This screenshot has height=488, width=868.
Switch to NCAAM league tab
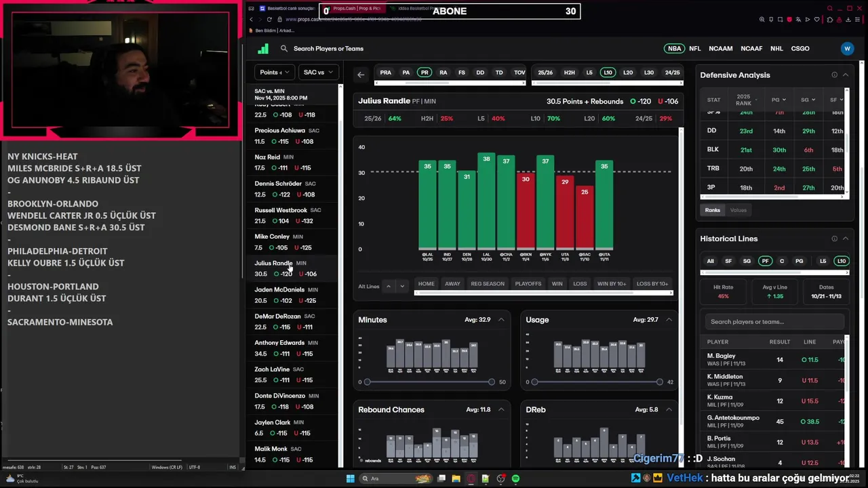pyautogui.click(x=721, y=49)
